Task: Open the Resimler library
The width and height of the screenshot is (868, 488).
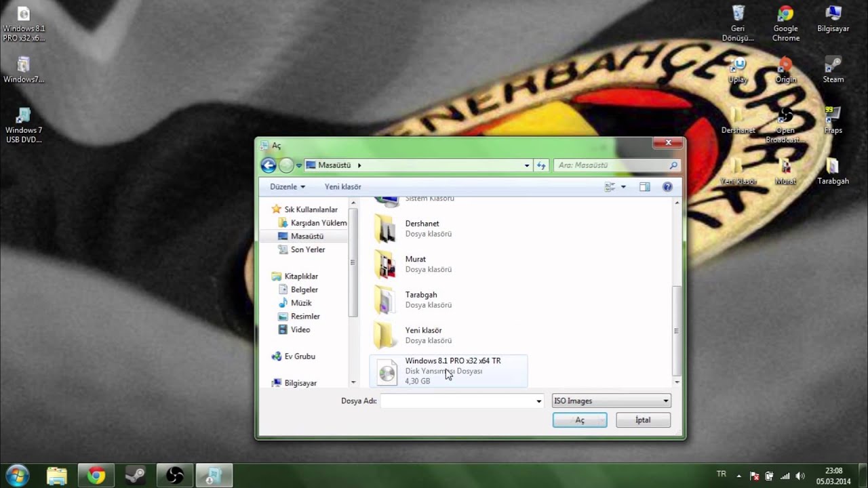Action: coord(300,316)
